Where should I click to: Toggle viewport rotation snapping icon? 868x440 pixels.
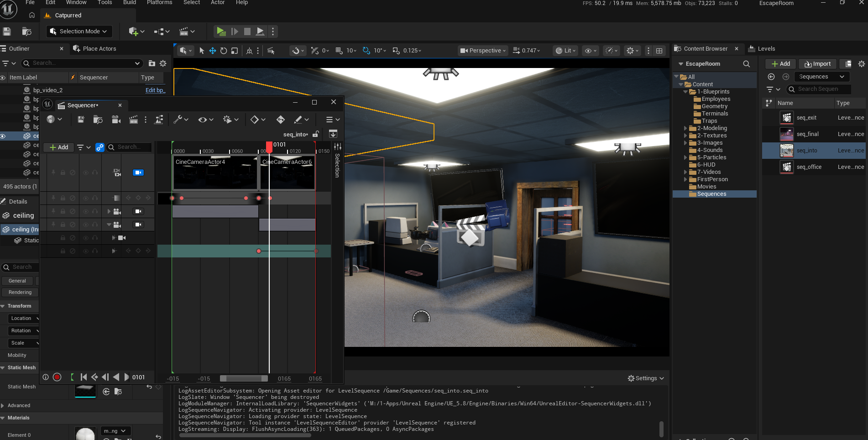click(366, 51)
